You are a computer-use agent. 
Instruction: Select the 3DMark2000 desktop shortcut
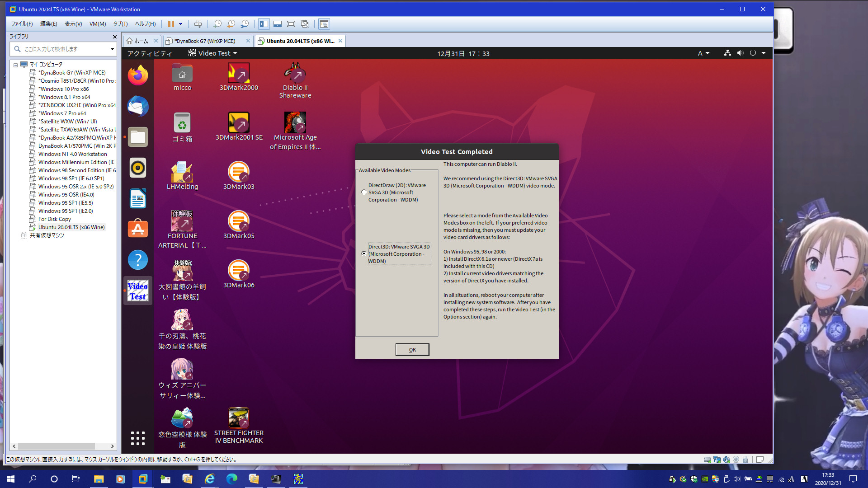click(239, 77)
